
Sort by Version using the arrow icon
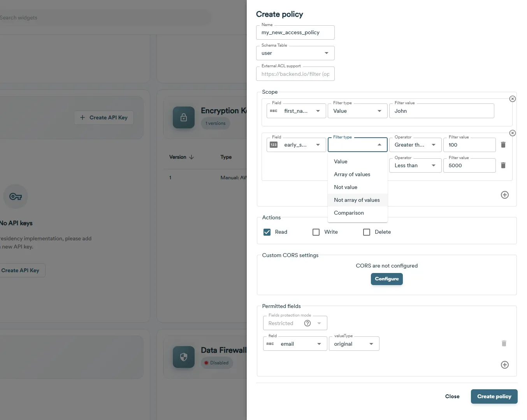pos(191,157)
